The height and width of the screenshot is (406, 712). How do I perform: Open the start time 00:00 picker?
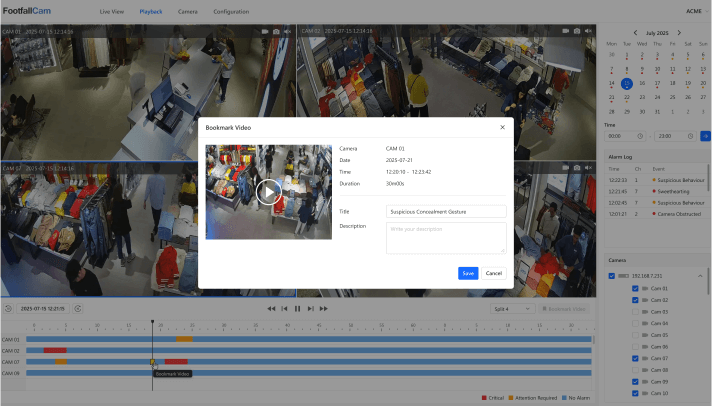click(x=625, y=136)
